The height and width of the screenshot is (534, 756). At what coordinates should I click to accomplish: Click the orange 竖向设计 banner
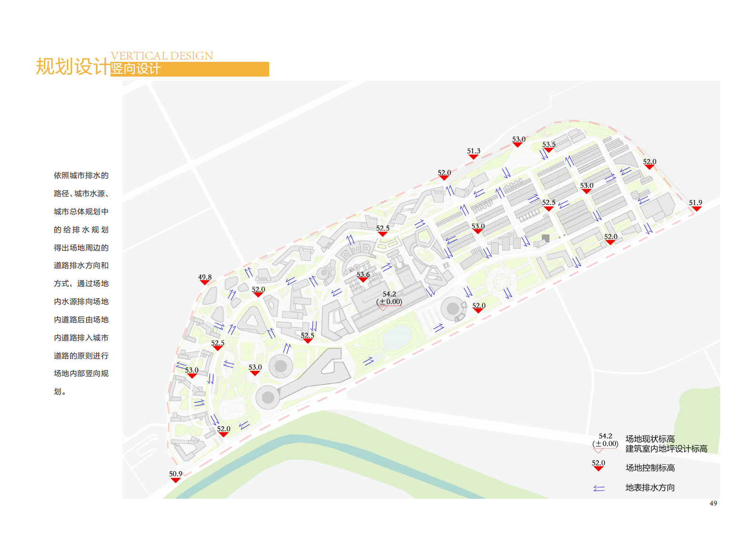(x=190, y=69)
